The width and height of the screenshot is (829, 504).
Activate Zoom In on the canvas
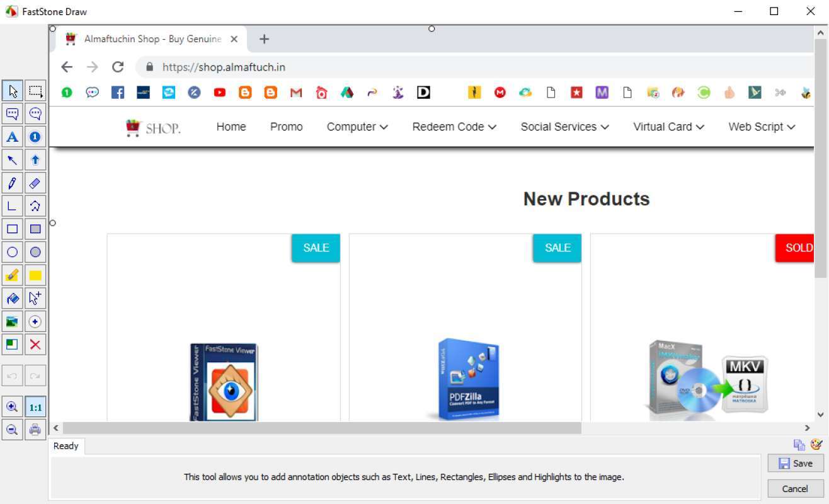coord(12,406)
